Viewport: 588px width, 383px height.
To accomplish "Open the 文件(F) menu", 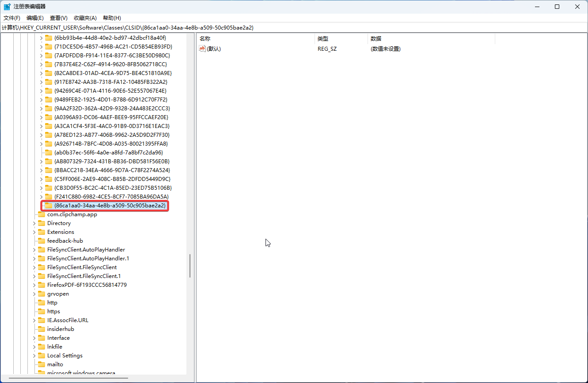I will tap(12, 18).
